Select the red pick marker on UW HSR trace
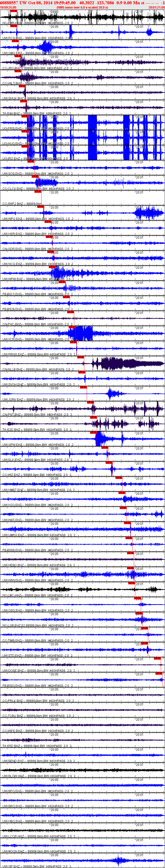The image size is (165, 868). point(48,222)
